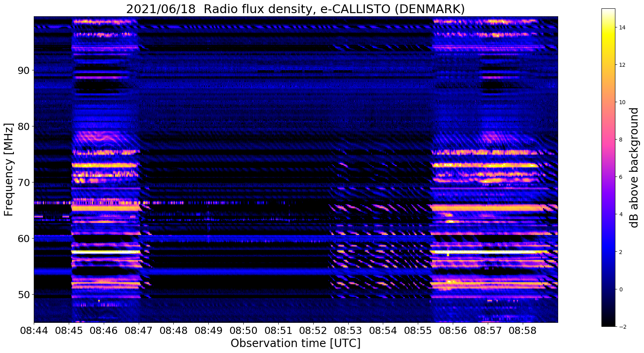Click the colorbar tick label 12
Viewport: 644px width, 353px height.
[622, 65]
